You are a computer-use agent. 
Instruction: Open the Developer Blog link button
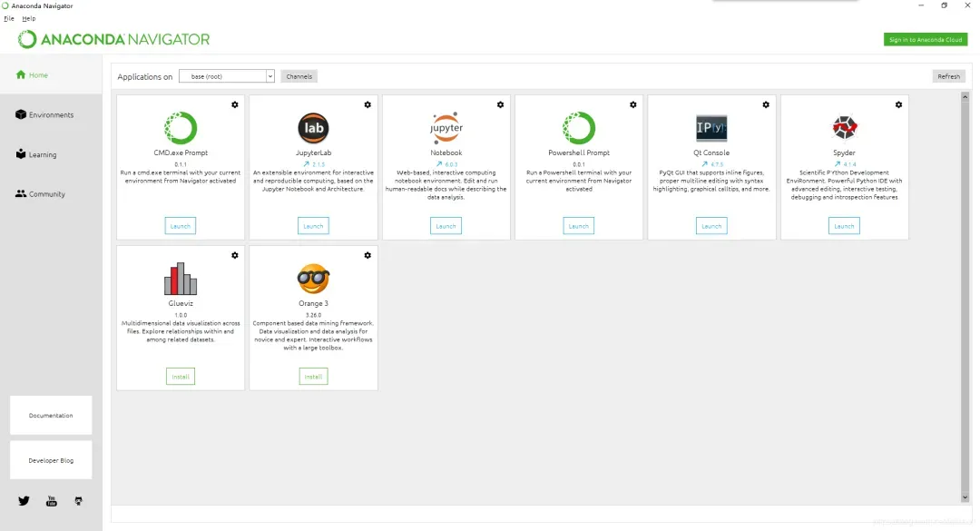pyautogui.click(x=51, y=460)
